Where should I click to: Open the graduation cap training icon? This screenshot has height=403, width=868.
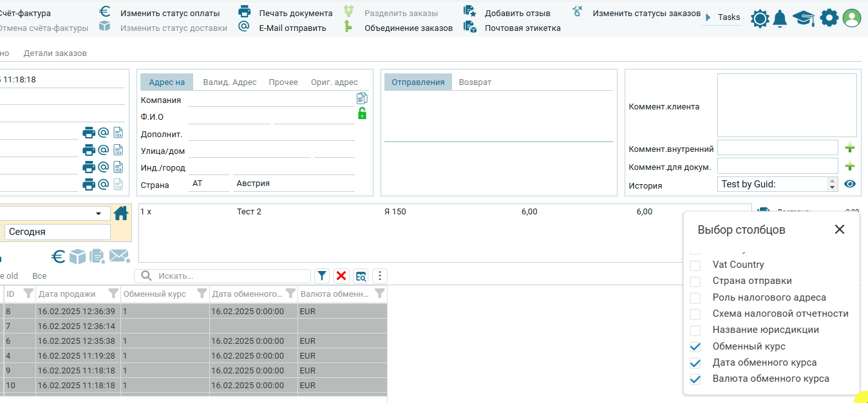(x=803, y=19)
